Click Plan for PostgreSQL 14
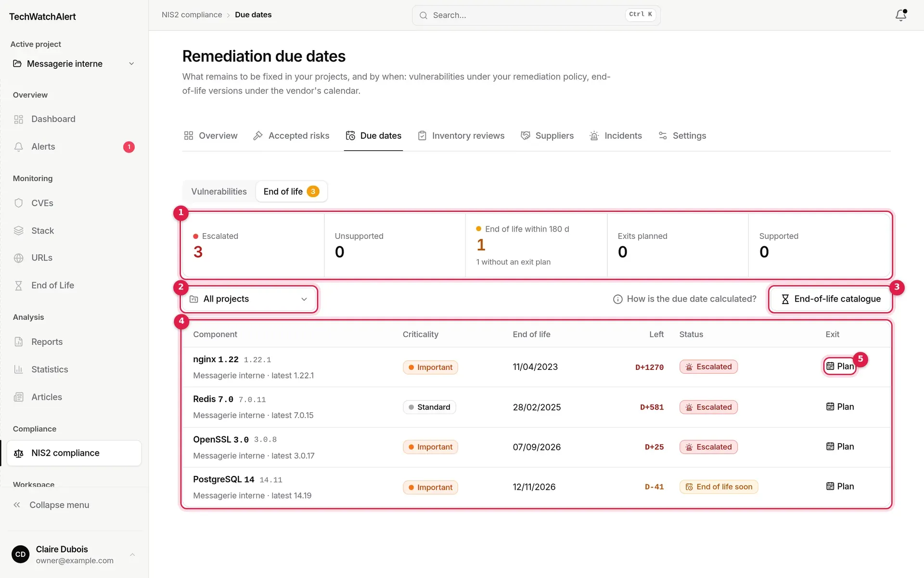924x578 pixels. pyautogui.click(x=840, y=487)
